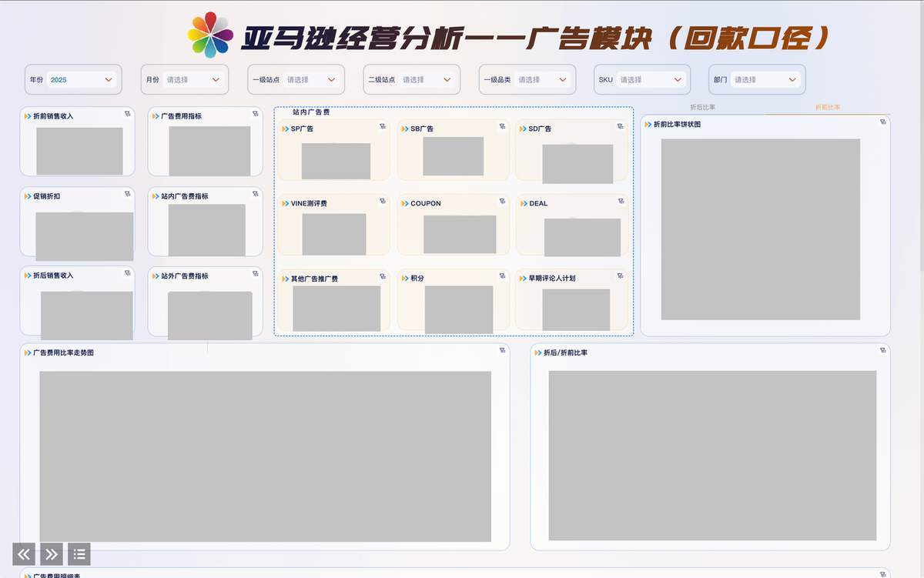Open the filter icon of SP广告 card
The image size is (924, 578).
click(x=383, y=126)
